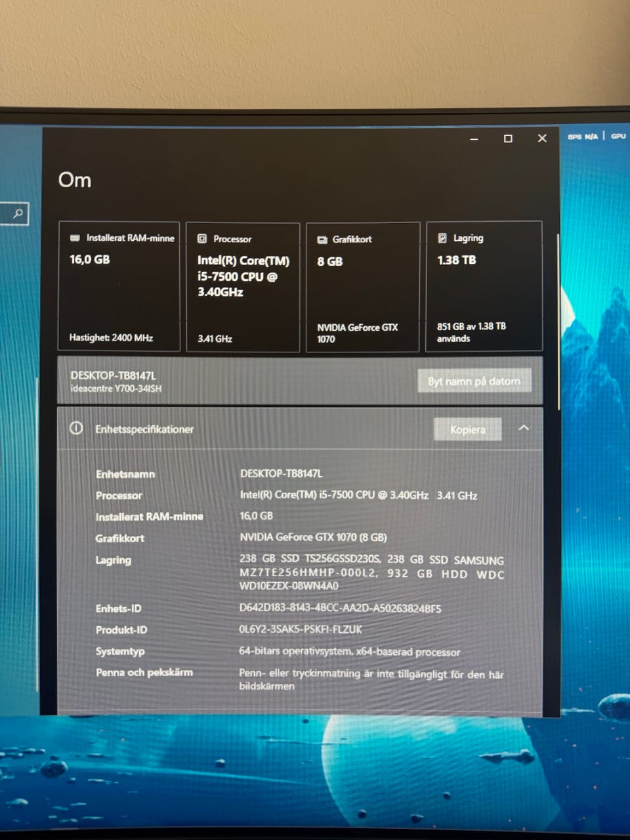Viewport: 630px width, 840px height.
Task: Click the Produkt-ID value
Action: [301, 629]
